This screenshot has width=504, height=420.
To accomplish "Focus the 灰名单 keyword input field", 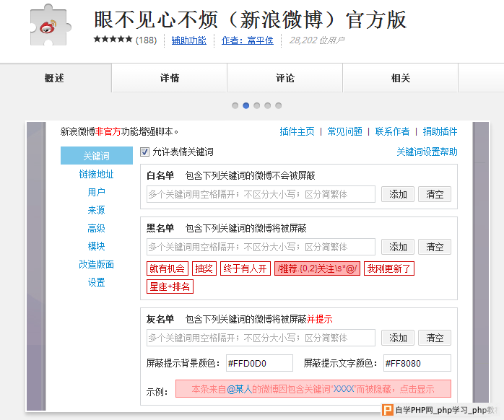I will pyautogui.click(x=261, y=338).
